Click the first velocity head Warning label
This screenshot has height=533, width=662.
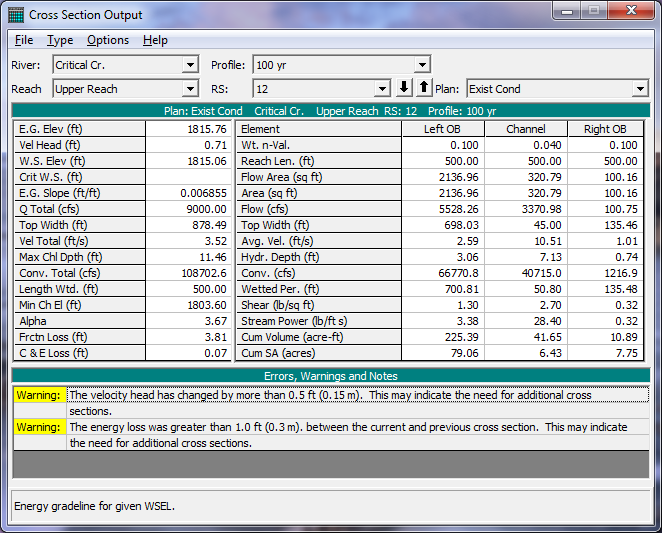[x=39, y=395]
